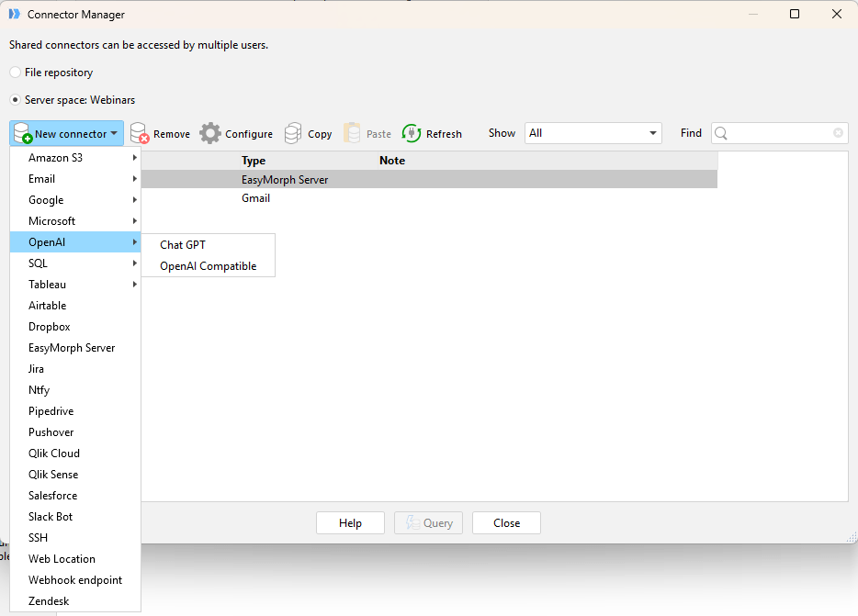858x616 pixels.
Task: Select the EasyMorph Server type row
Action: (429, 179)
